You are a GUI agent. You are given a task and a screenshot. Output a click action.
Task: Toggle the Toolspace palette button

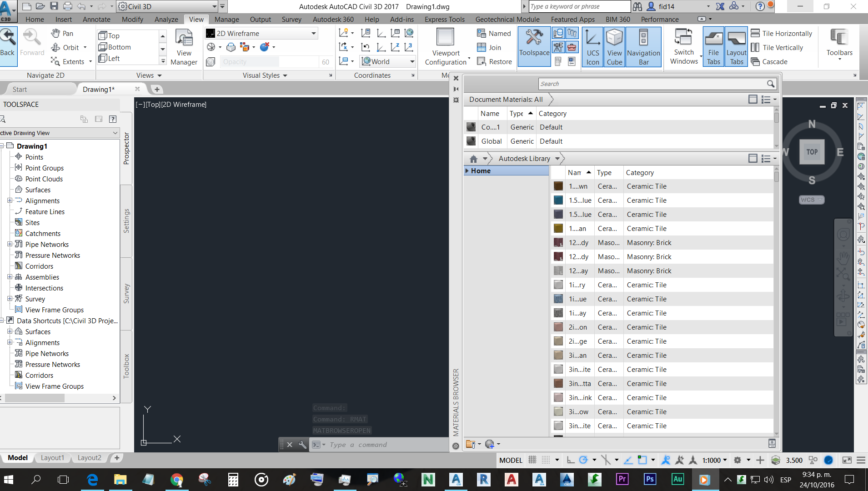pos(534,46)
